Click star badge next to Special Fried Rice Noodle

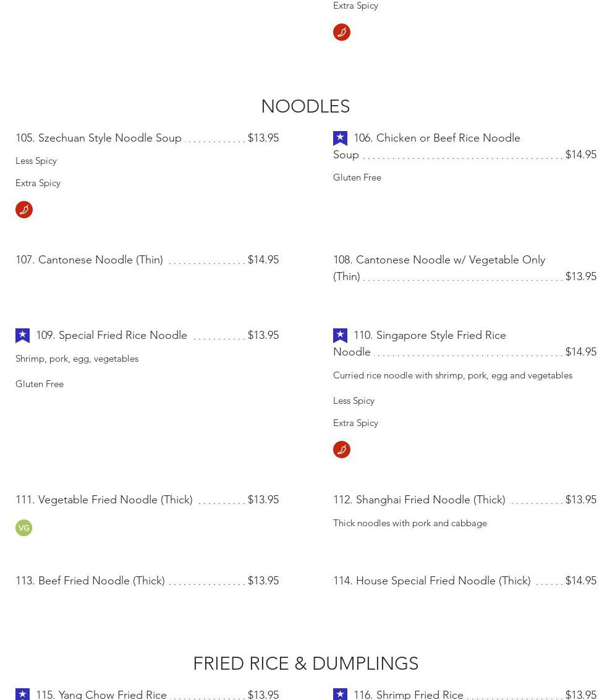(22, 335)
